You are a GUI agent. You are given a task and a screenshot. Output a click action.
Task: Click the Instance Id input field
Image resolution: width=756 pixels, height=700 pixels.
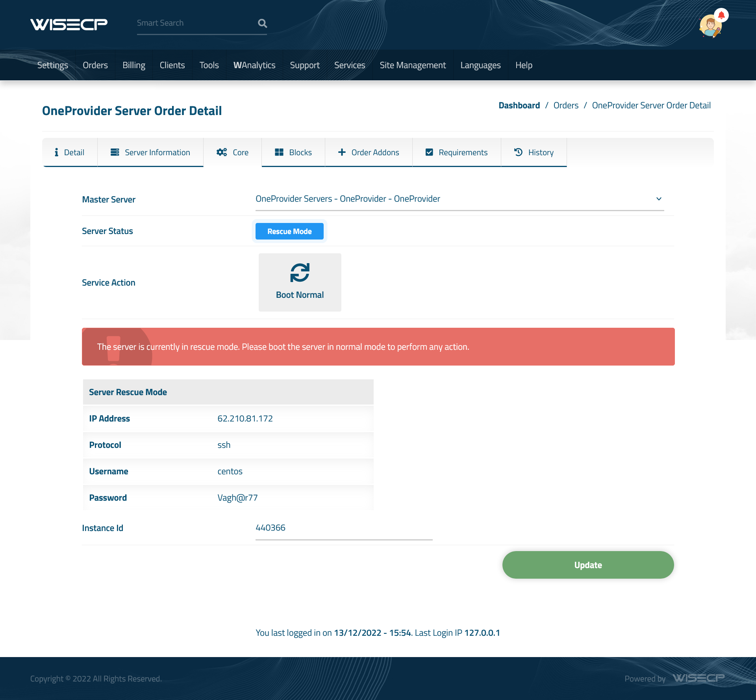[344, 528]
